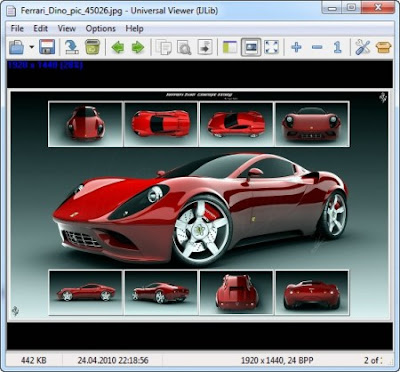
Task: Open the find magnifier icon
Action: [x=184, y=47]
